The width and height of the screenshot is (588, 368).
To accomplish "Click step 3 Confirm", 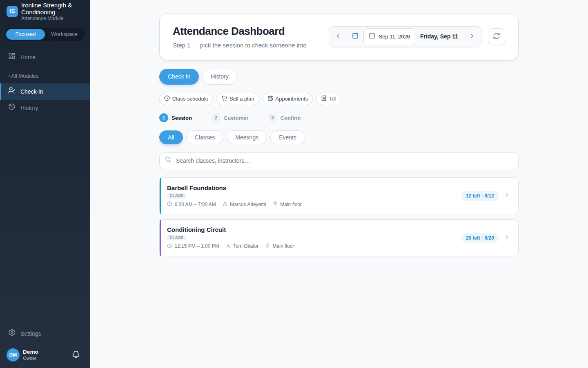I will tap(285, 118).
